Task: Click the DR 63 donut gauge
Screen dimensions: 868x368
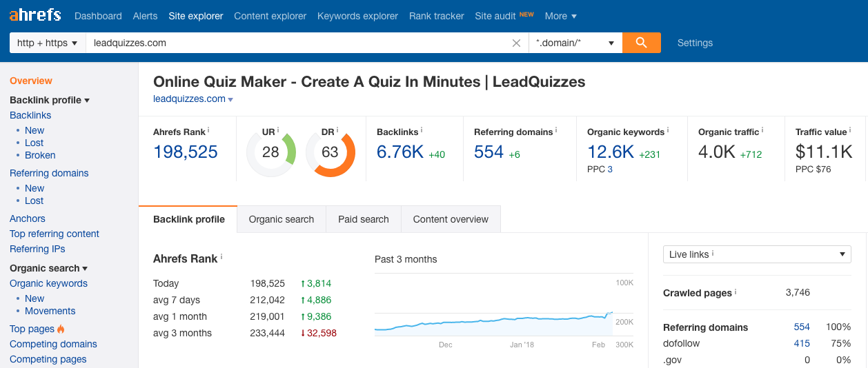Action: 330,152
